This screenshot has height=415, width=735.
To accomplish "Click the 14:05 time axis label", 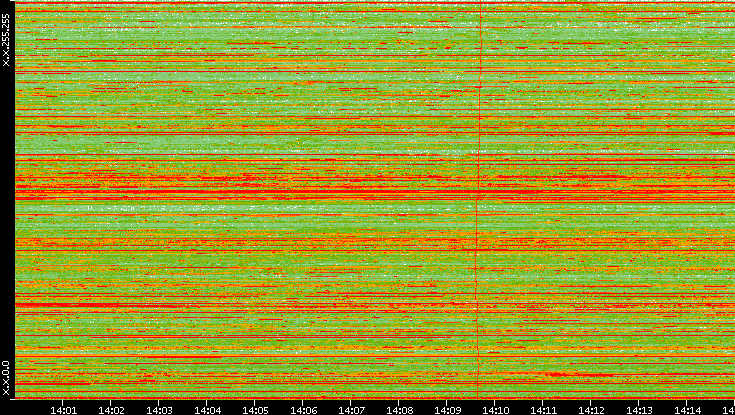I will point(255,411).
